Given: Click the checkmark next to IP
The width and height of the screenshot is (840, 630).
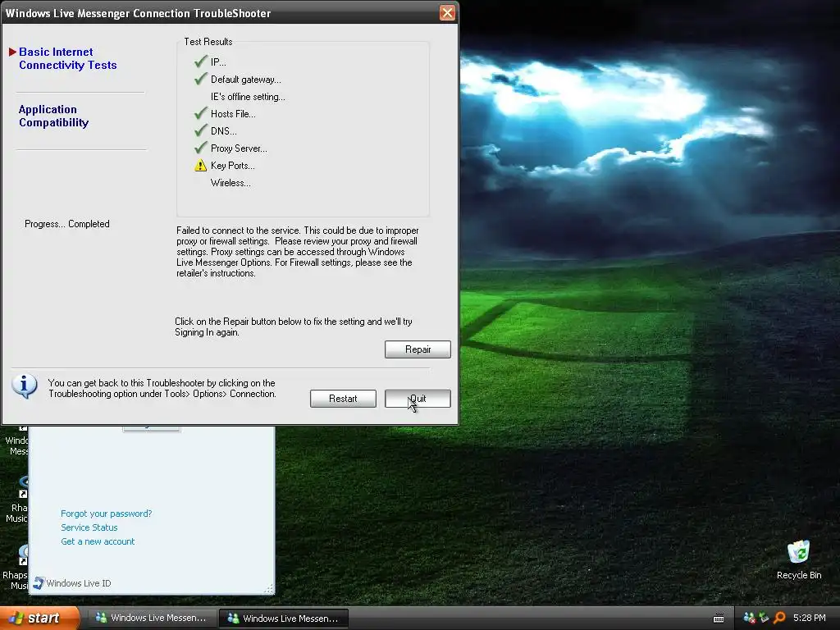Looking at the screenshot, I should [201, 62].
